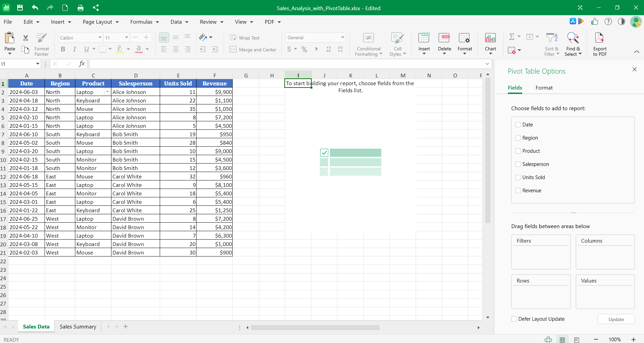Image resolution: width=644 pixels, height=343 pixels.
Task: Open the Chart tool
Action: pyautogui.click(x=490, y=44)
